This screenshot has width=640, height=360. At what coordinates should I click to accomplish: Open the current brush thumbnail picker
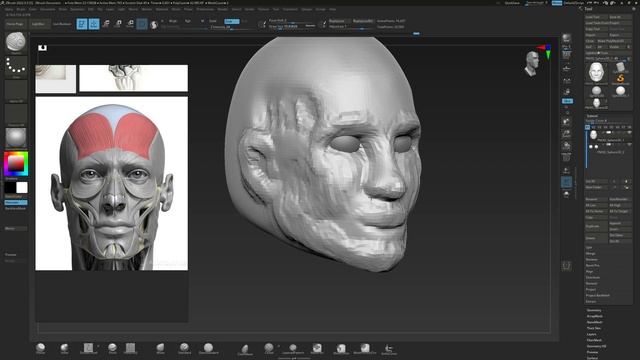[x=16, y=42]
